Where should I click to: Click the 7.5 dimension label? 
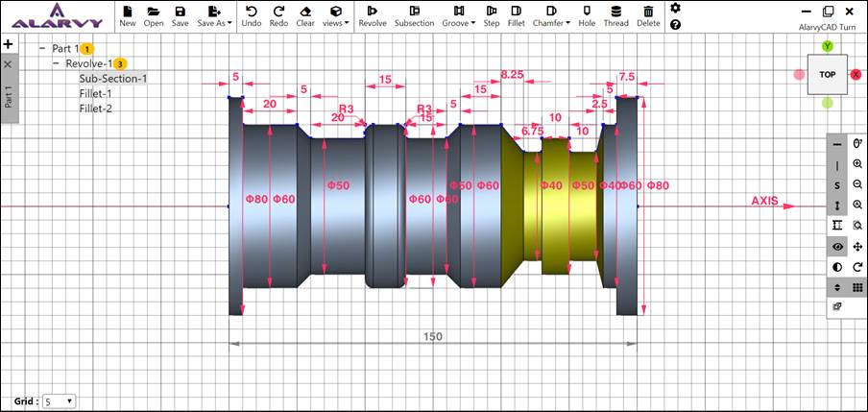tap(627, 76)
